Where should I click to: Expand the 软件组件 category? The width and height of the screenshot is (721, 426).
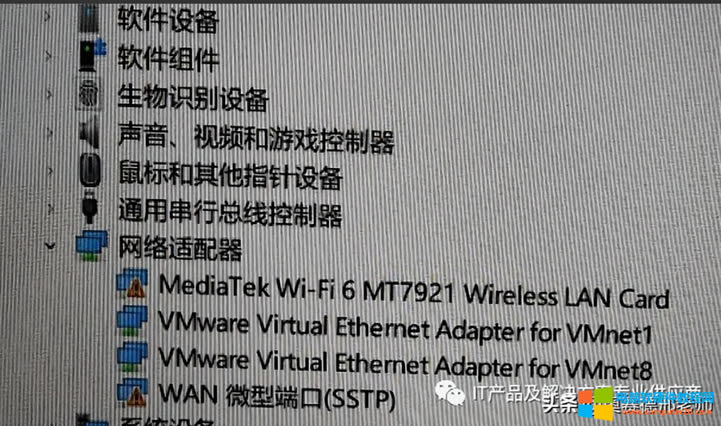pos(49,56)
